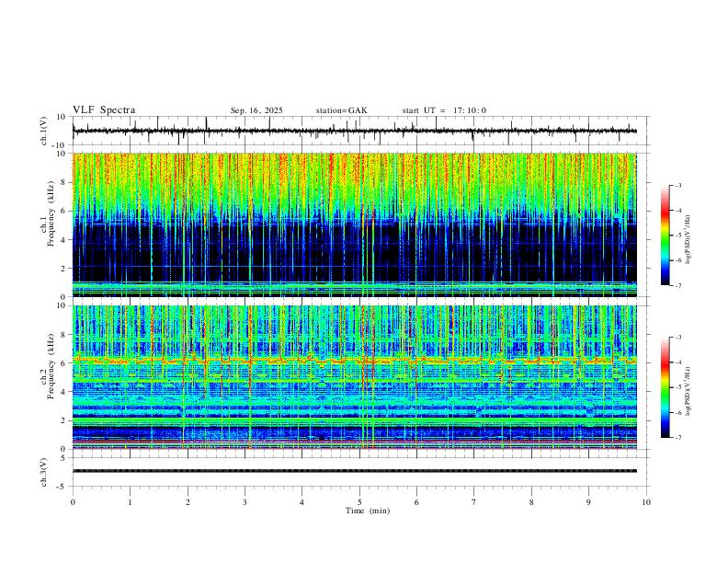Click time axis tick label "9"
Viewport: 728px width, 563px height.
click(588, 502)
